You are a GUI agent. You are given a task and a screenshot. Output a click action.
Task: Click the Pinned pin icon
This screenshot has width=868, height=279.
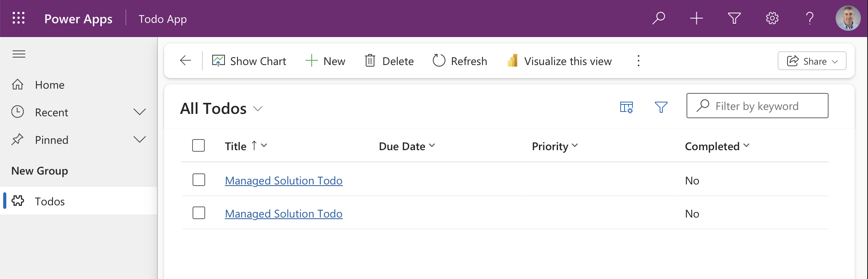tap(18, 139)
